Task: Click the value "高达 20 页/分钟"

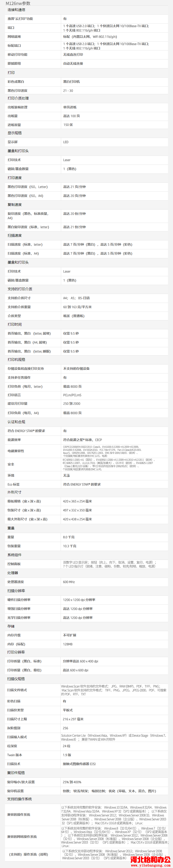Action: coord(74,196)
